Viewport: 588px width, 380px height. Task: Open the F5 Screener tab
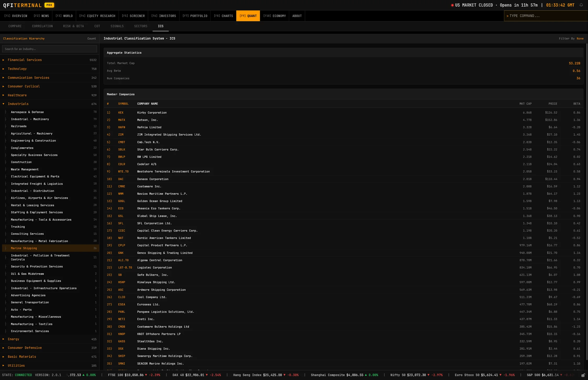click(x=133, y=16)
